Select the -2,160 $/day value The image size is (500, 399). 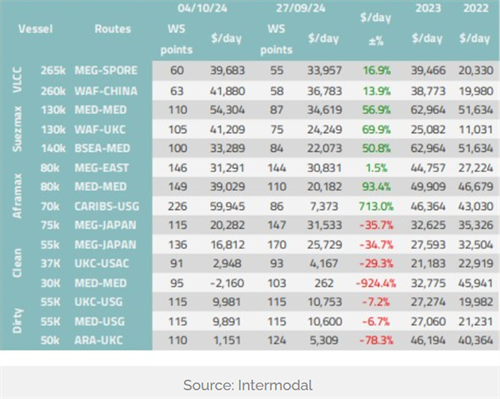(x=227, y=283)
